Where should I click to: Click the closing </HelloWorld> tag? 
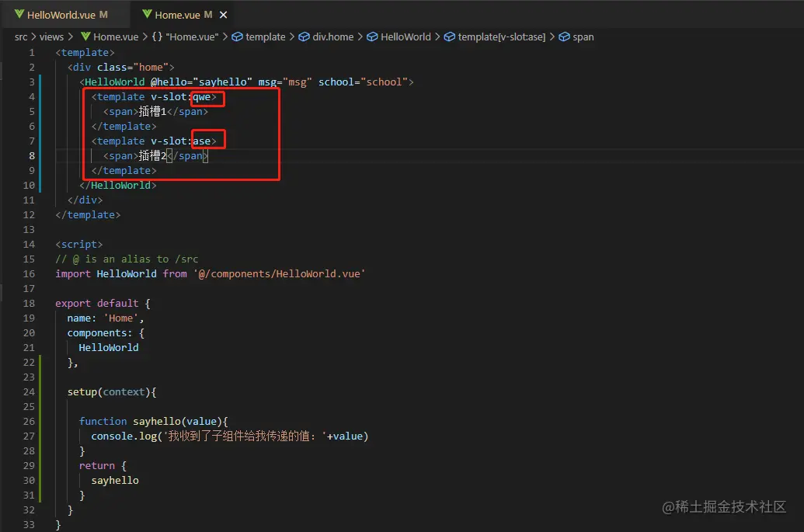[x=118, y=186]
